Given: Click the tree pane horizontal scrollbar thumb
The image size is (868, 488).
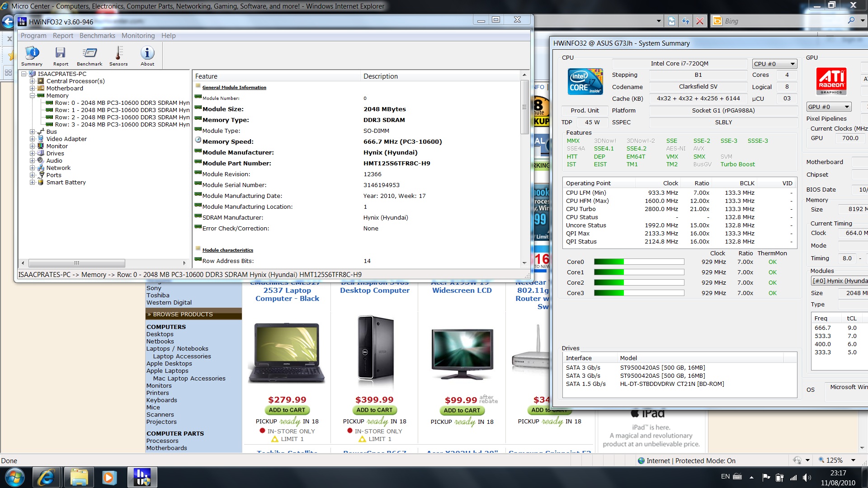Looking at the screenshot, I should pos(77,263).
